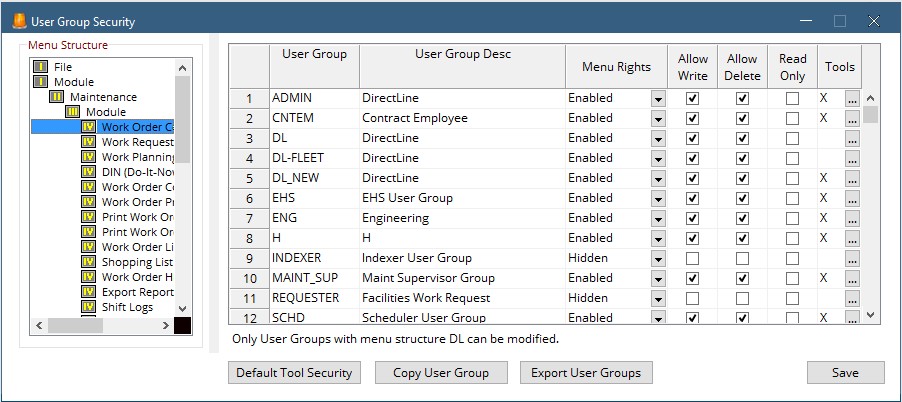Image resolution: width=902 pixels, height=402 pixels.
Task: Click the icon beside Shift Logs
Action: [x=89, y=307]
